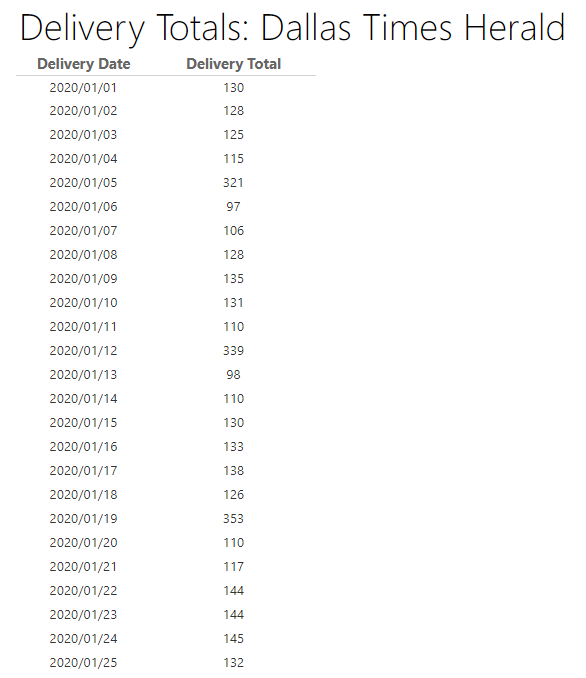This screenshot has height=678, width=586.
Task: Click the value 98 for 2020/01/13
Action: tap(234, 374)
